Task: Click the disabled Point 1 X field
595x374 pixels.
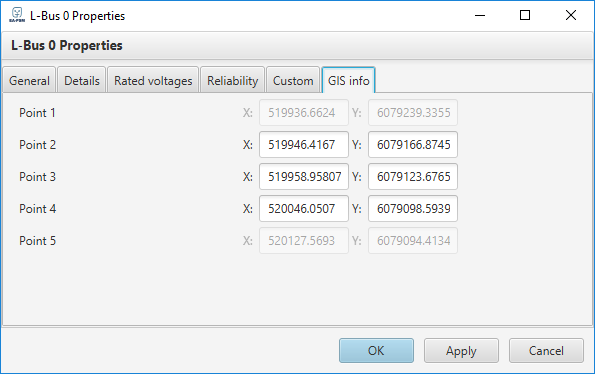Action: pos(304,113)
